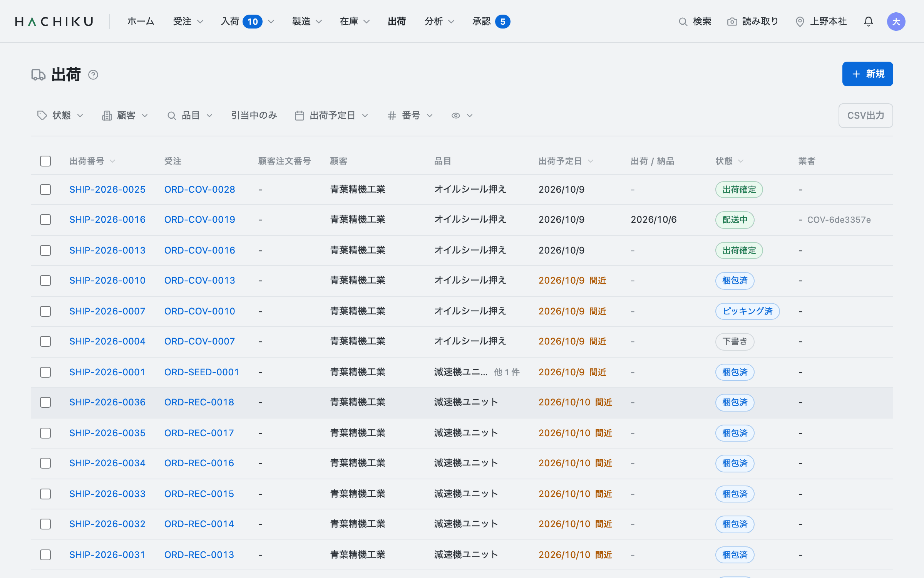Expand the 在庫 menu dropdown

click(355, 22)
